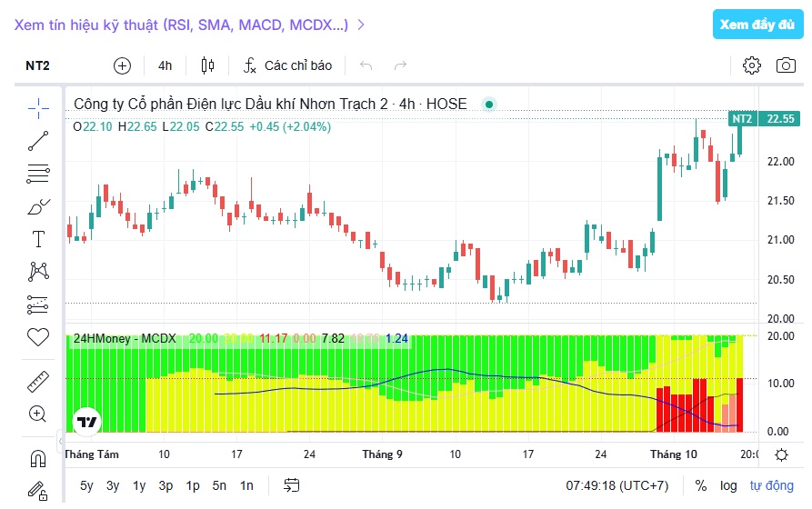Open the axis settings gear at bottom right
This screenshot has width=812, height=509.
click(781, 454)
